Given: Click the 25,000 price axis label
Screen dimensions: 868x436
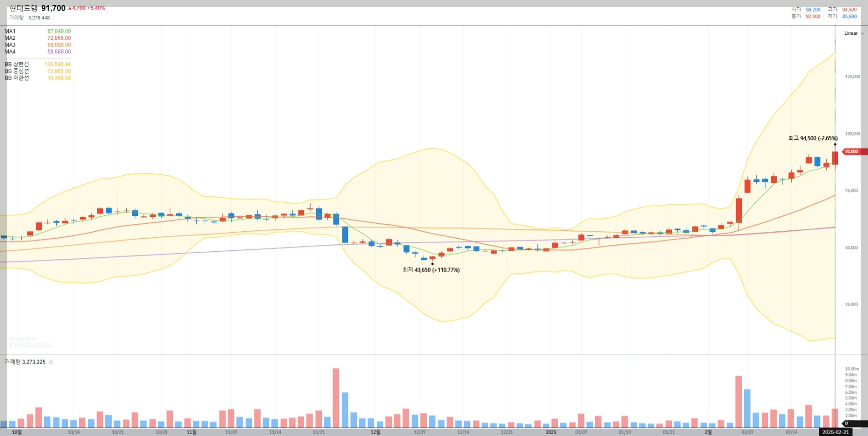Looking at the screenshot, I should 851,305.
